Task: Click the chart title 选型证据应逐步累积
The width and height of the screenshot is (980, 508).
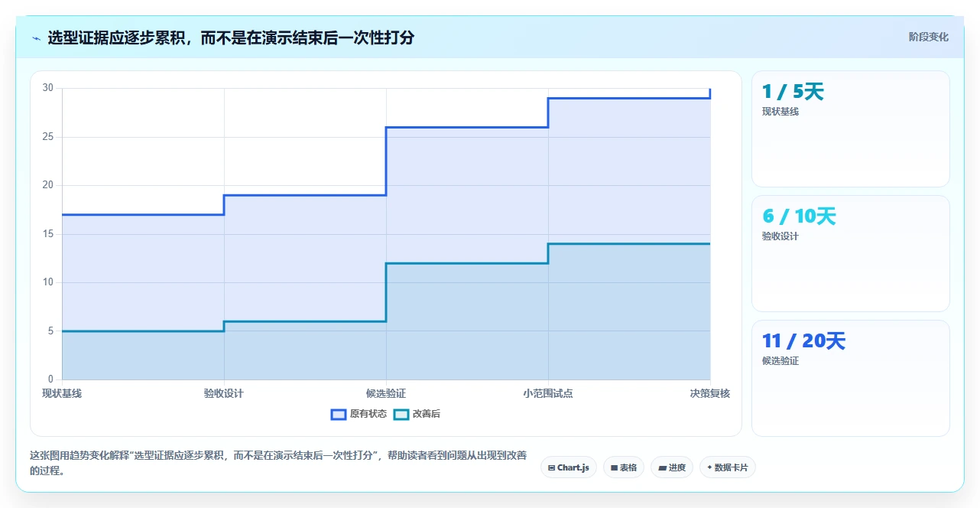Action: (231, 37)
